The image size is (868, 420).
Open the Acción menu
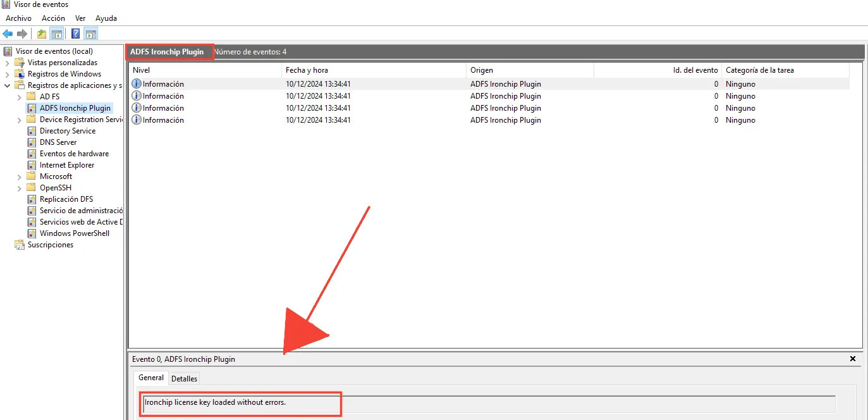coord(53,18)
